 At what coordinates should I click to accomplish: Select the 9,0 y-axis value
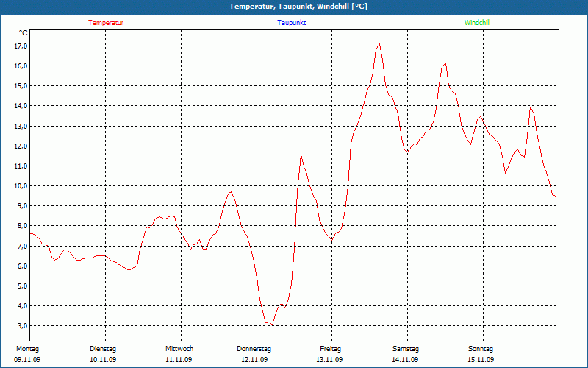click(22, 206)
